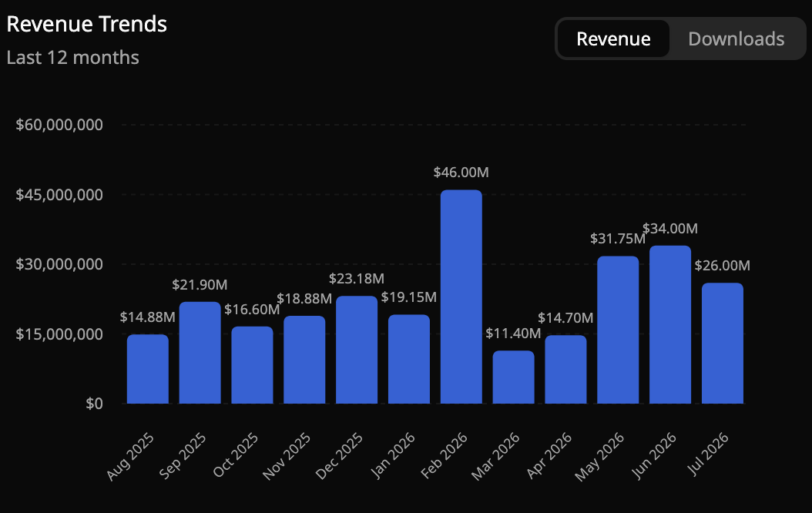Switch to the Downloads tab
This screenshot has width=812, height=513.
click(736, 39)
